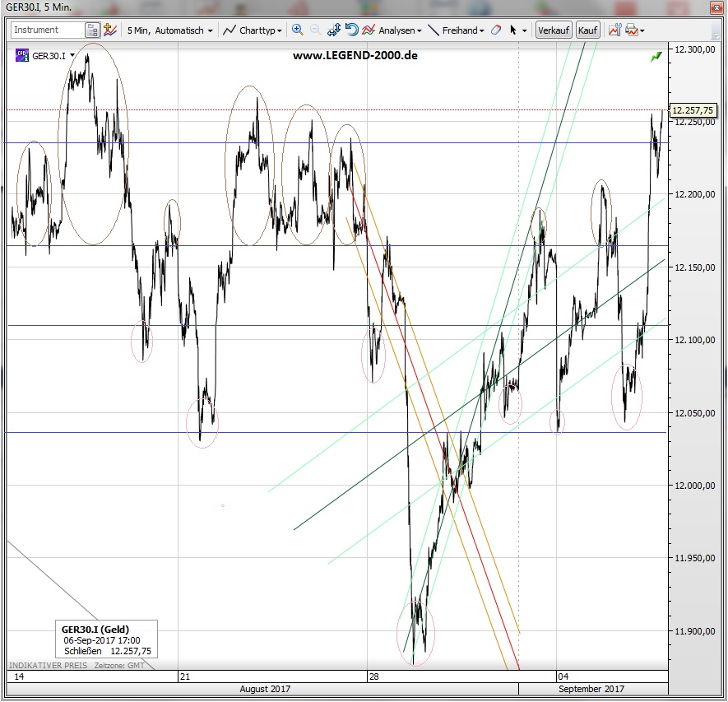This screenshot has height=702, width=728.
Task: Click the add indicator chart icon
Action: click(110, 30)
